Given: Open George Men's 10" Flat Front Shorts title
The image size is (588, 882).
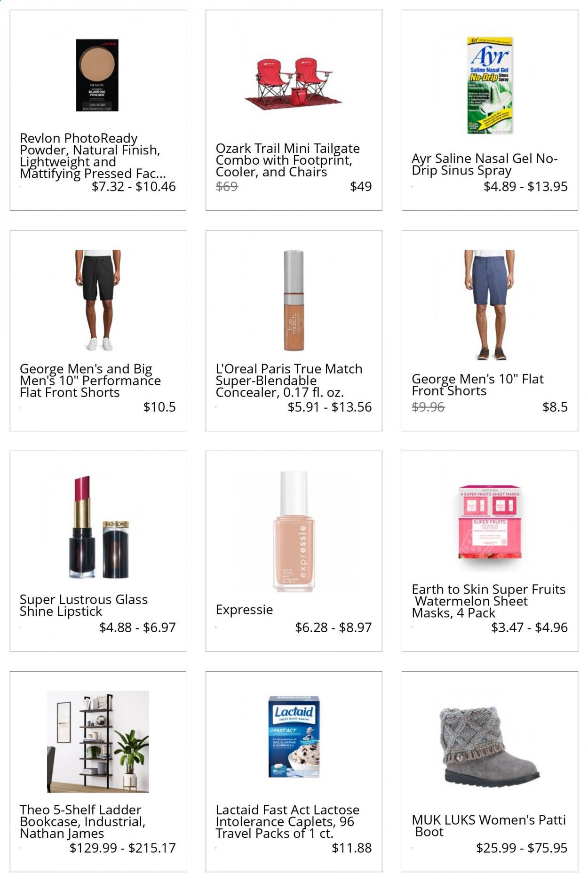Looking at the screenshot, I should coord(477,385).
